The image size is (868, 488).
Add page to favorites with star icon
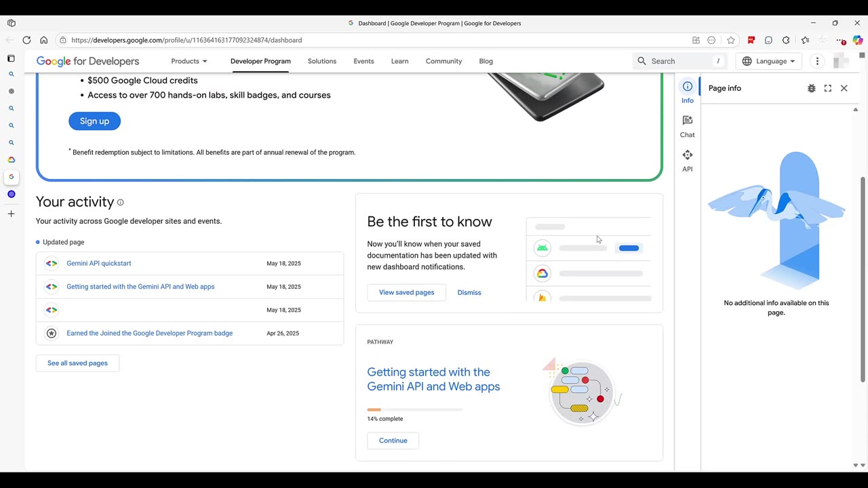(x=731, y=40)
